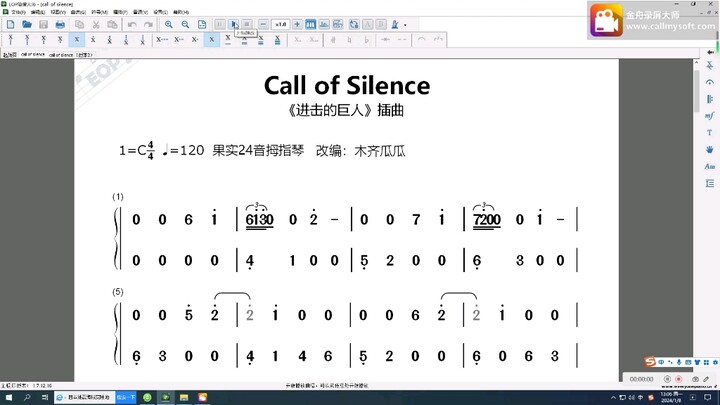The image size is (720, 405).
Task: Open the metronome dropdown arrow
Action: click(x=405, y=24)
